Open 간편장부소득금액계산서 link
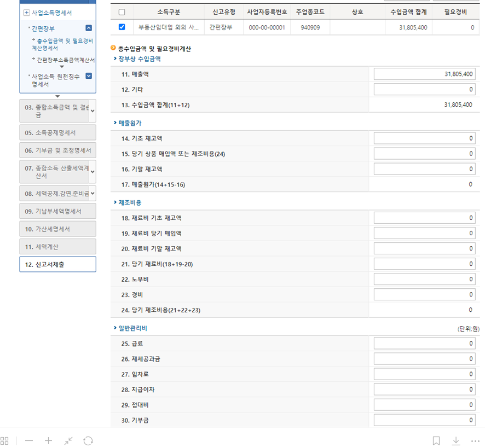This screenshot has height=448, width=485. click(x=66, y=60)
